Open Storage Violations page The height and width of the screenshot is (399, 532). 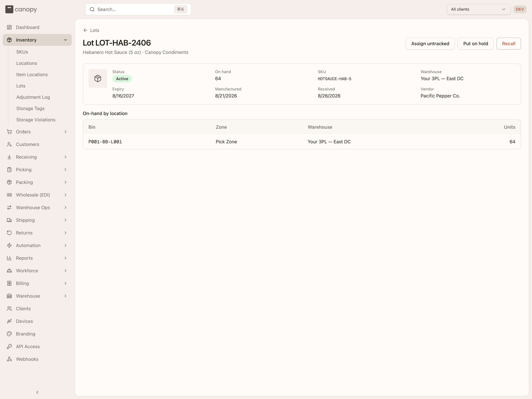36,120
